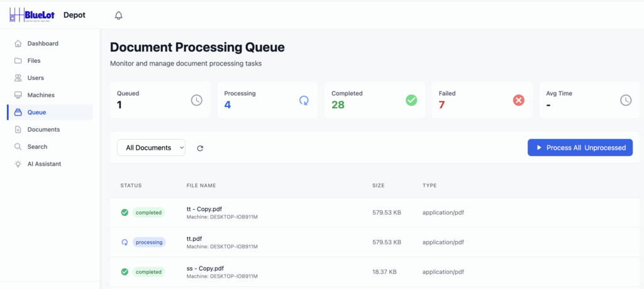Click the processing status badge for tt.pdf

[149, 242]
